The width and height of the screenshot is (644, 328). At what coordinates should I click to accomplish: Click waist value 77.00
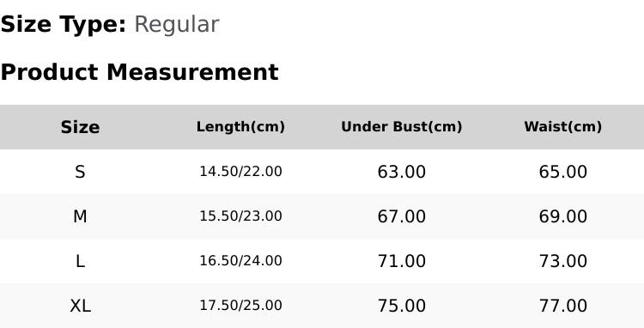pyautogui.click(x=562, y=306)
